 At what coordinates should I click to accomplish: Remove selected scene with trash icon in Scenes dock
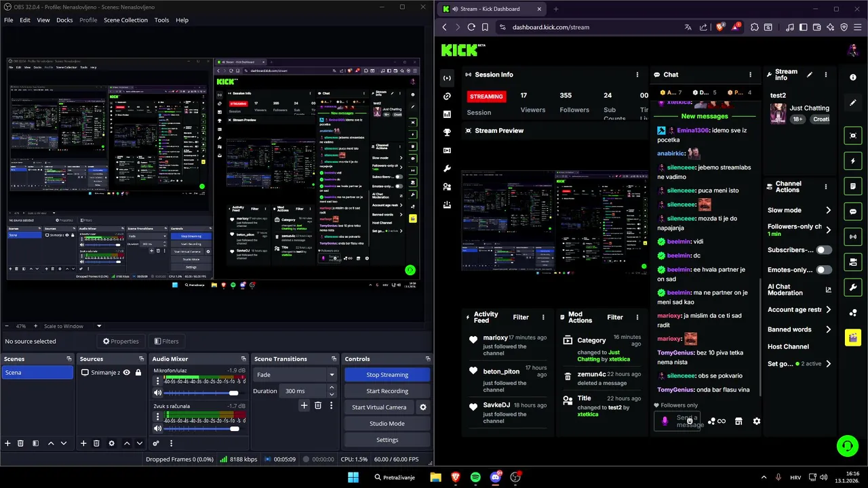point(20,443)
